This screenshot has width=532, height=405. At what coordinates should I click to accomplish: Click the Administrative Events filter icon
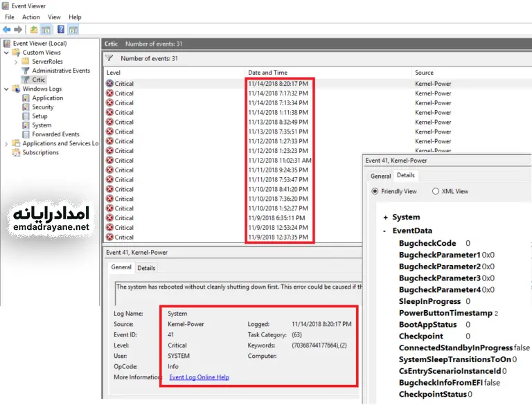26,71
